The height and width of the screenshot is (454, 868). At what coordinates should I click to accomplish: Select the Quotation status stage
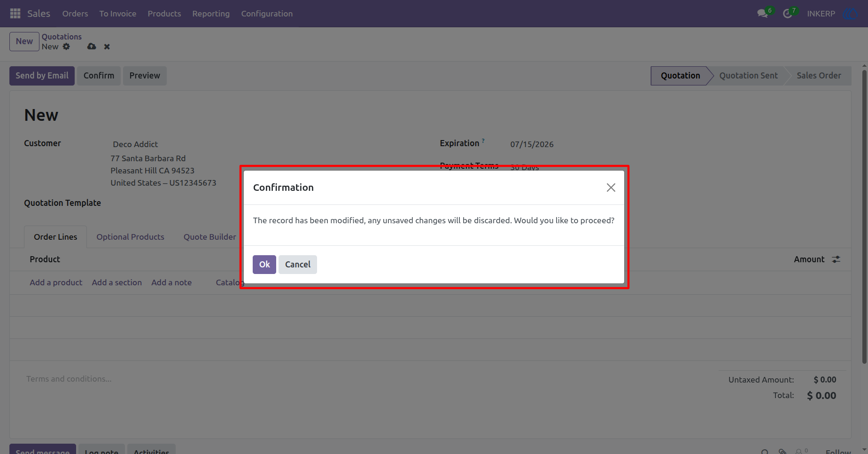pos(680,76)
